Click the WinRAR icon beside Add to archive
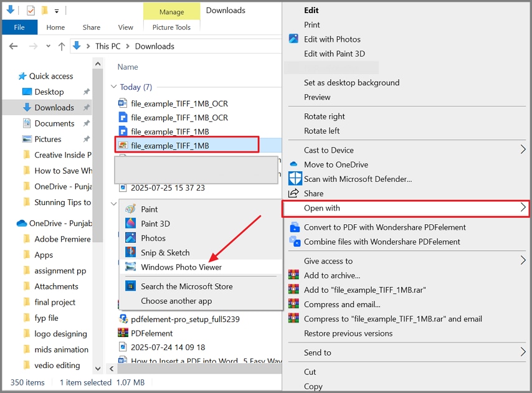 click(294, 274)
